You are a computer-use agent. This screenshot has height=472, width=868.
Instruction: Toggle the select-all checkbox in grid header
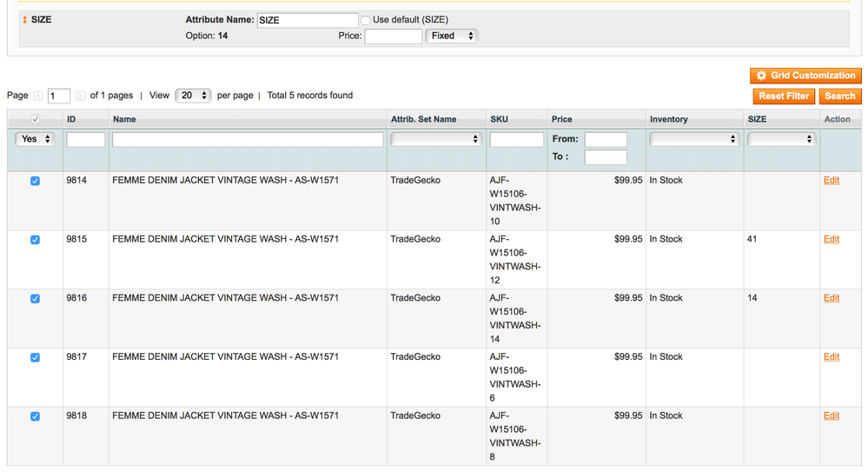(x=35, y=119)
